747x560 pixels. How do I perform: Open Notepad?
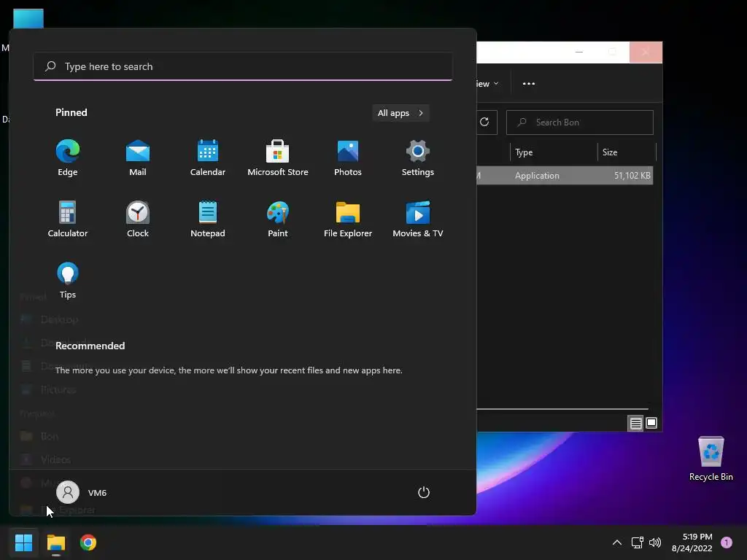coord(208,219)
